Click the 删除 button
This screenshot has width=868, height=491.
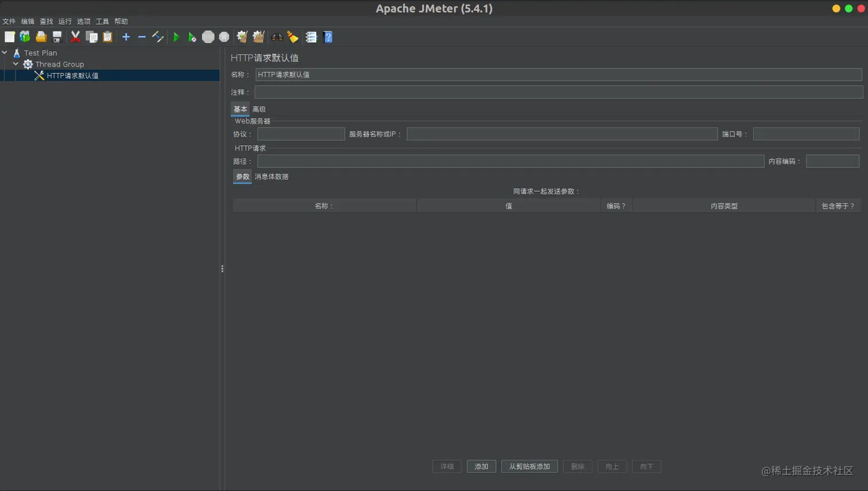578,466
